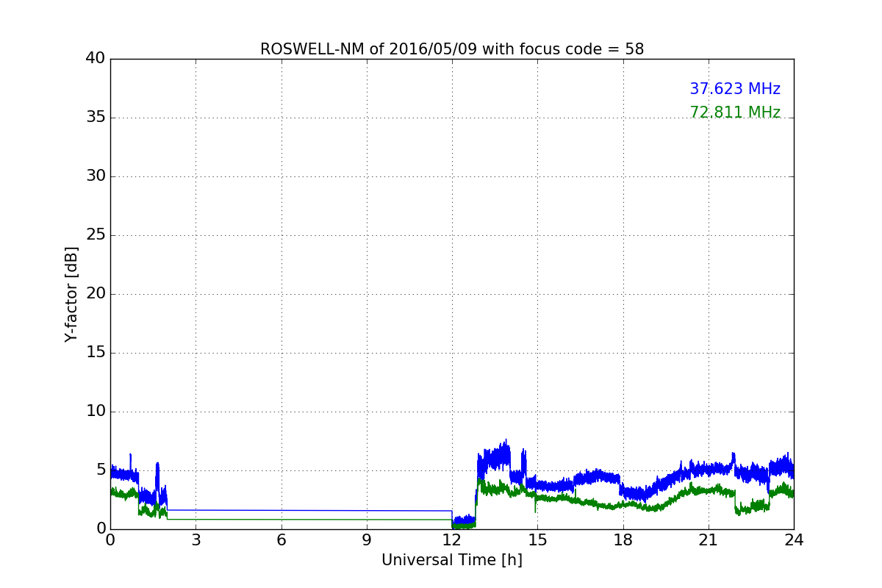The height and width of the screenshot is (588, 882).
Task: Click the y-axis tick label 35
Action: pos(96,118)
